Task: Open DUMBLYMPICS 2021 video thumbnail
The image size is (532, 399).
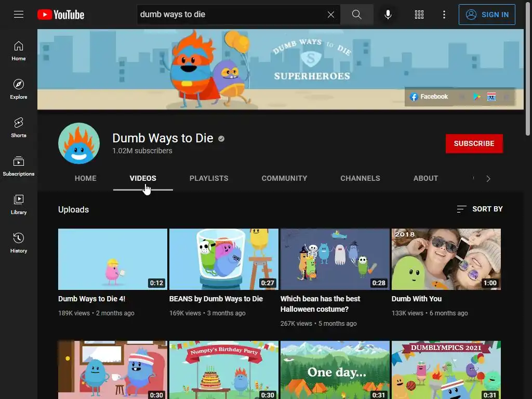Action: (446, 370)
